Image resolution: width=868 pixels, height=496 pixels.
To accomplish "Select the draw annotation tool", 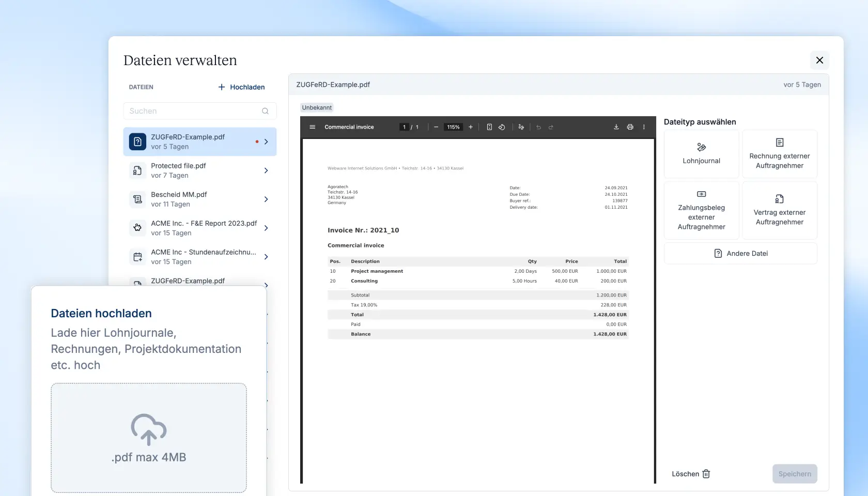I will [521, 127].
